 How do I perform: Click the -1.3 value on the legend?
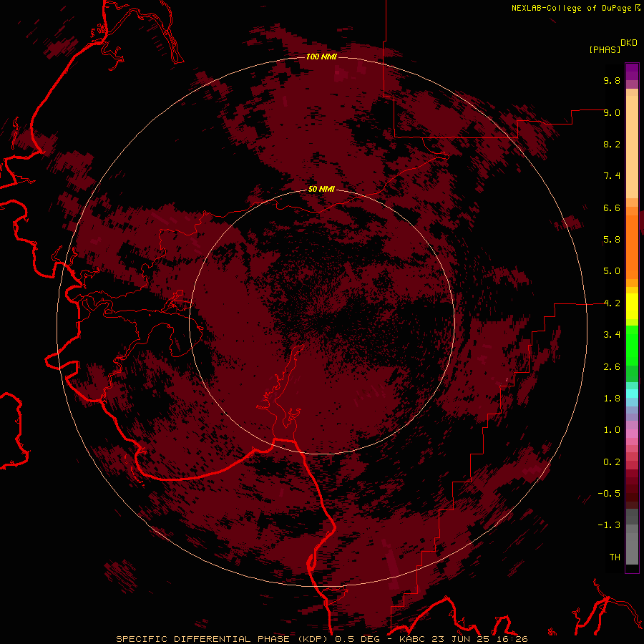tap(609, 525)
